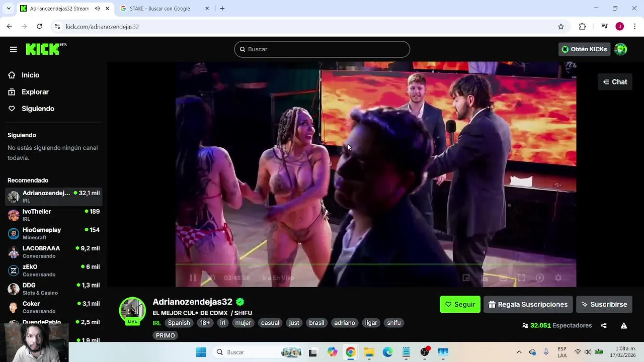
Task: Open the shifu tag
Action: [x=394, y=323]
